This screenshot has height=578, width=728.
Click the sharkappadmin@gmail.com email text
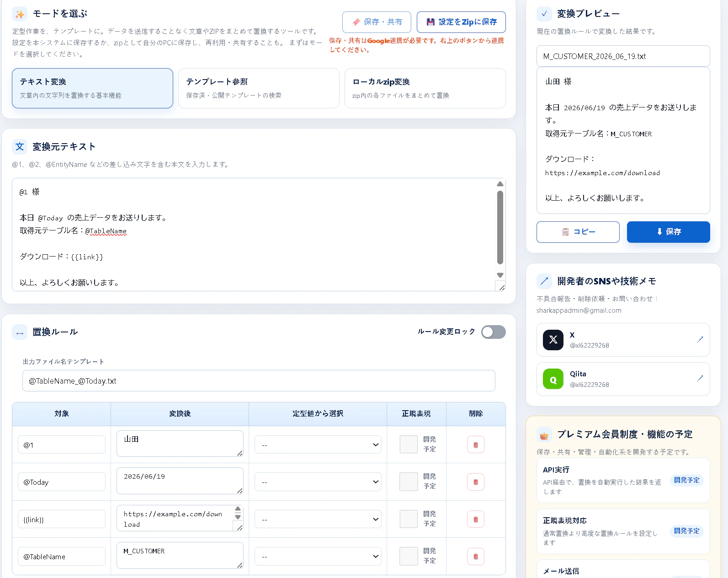click(x=579, y=310)
